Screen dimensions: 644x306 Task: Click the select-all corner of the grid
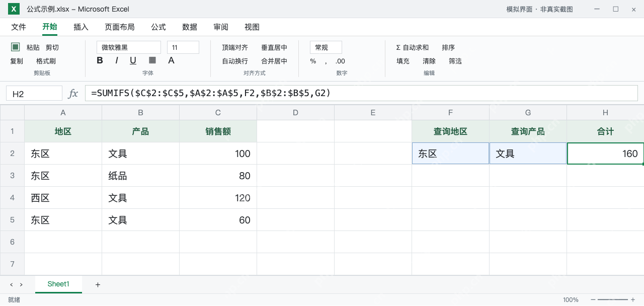click(x=12, y=113)
